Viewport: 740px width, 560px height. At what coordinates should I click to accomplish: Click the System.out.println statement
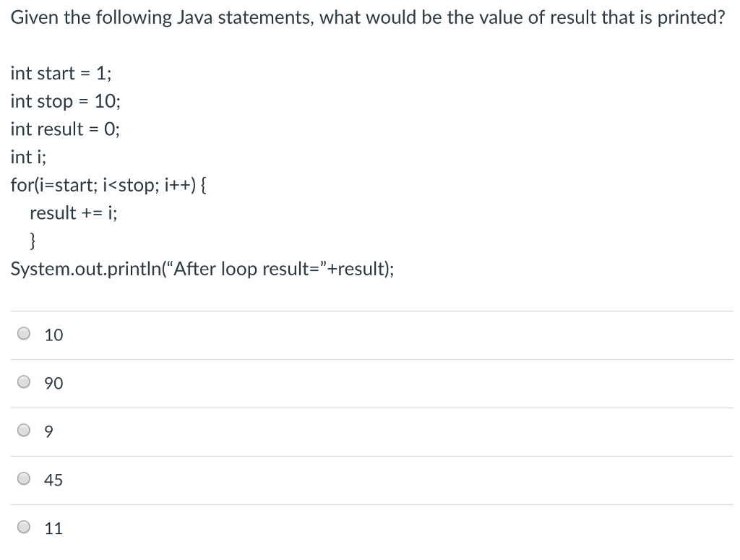[x=202, y=269]
